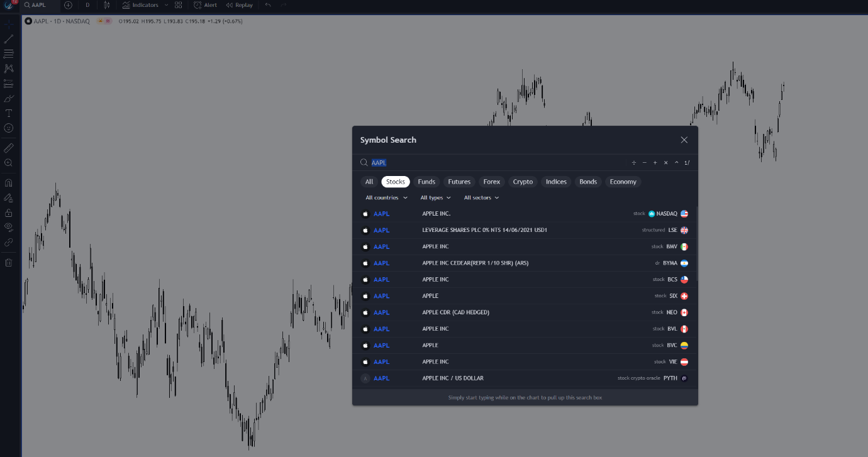Toggle Magnet mode in the sidebar
868x457 pixels.
tap(9, 183)
